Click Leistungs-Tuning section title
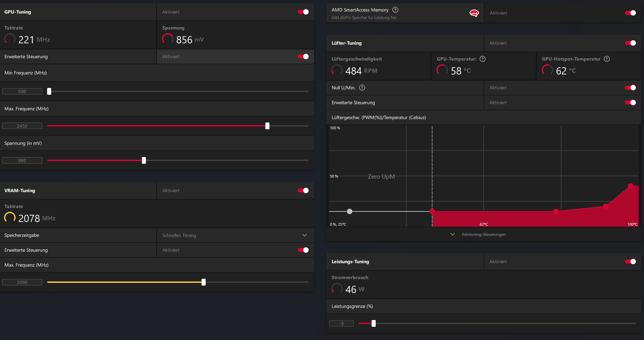Image resolution: width=644 pixels, height=340 pixels. point(350,262)
